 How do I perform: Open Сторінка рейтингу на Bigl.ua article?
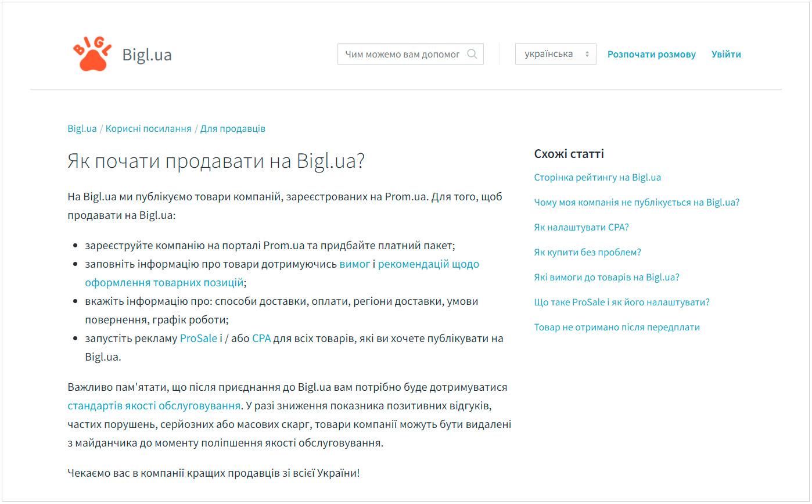click(598, 178)
